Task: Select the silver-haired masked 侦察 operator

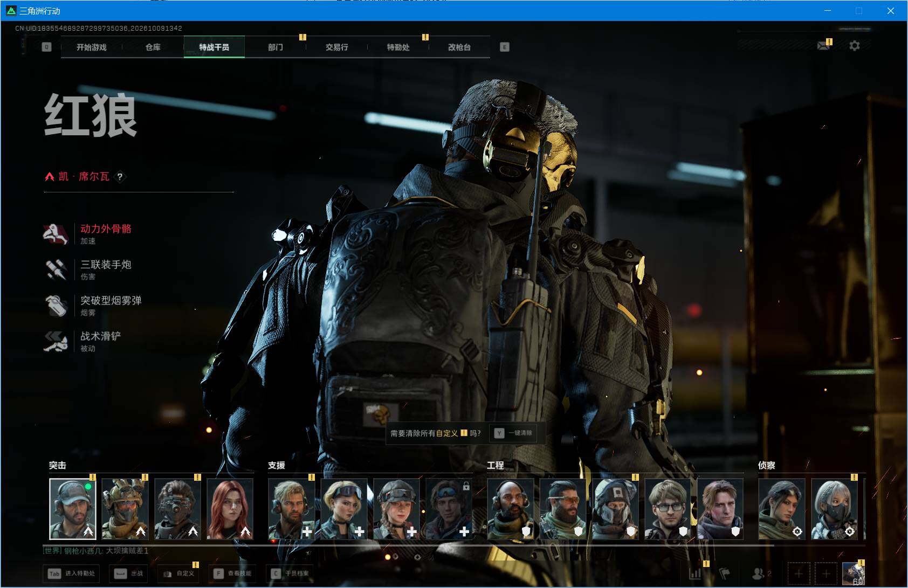Action: tap(834, 509)
